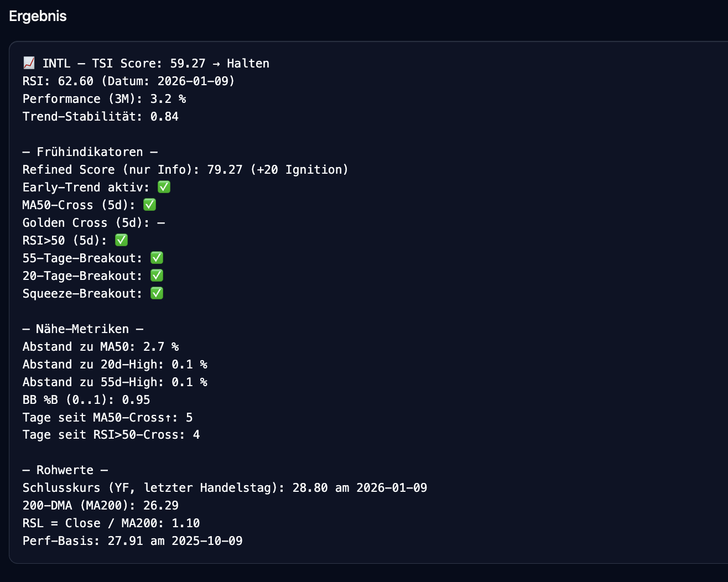Click the Perf-Basis date 2025-10-09
The height and width of the screenshot is (582, 728).
click(207, 541)
